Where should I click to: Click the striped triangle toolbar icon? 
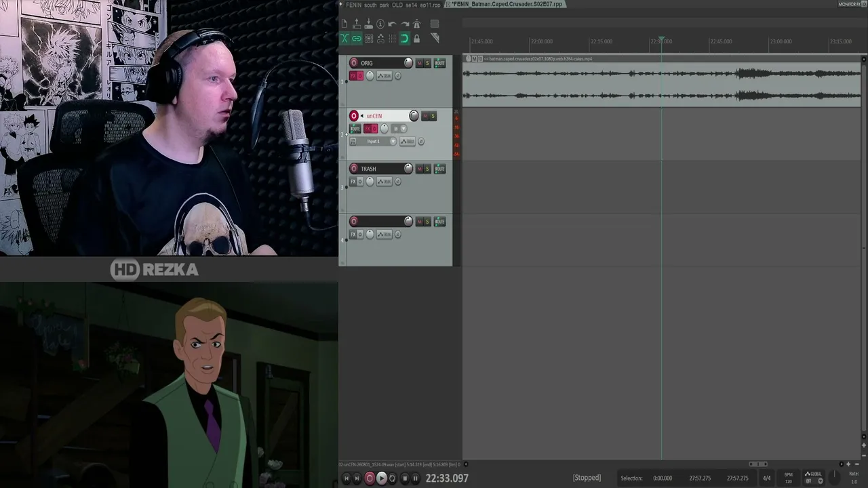coord(435,39)
